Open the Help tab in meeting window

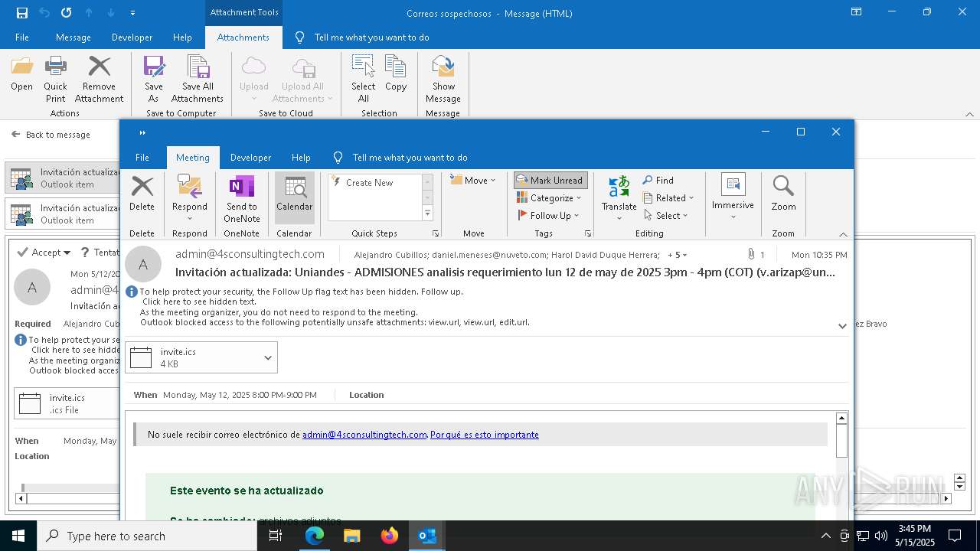pyautogui.click(x=301, y=158)
